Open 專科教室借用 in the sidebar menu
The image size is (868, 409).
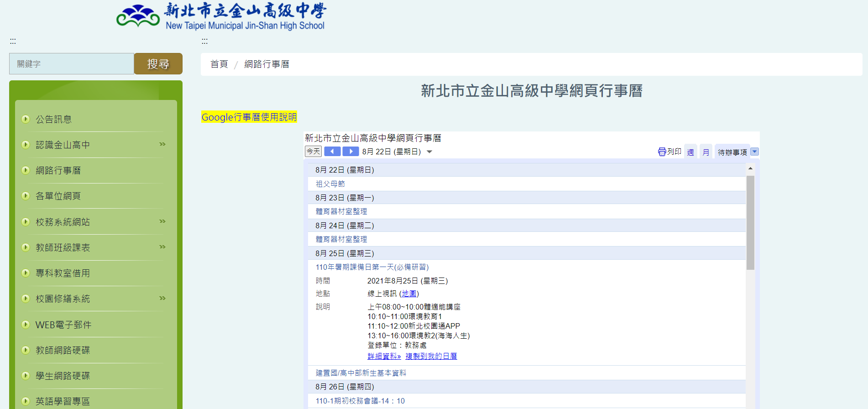pyautogui.click(x=63, y=273)
